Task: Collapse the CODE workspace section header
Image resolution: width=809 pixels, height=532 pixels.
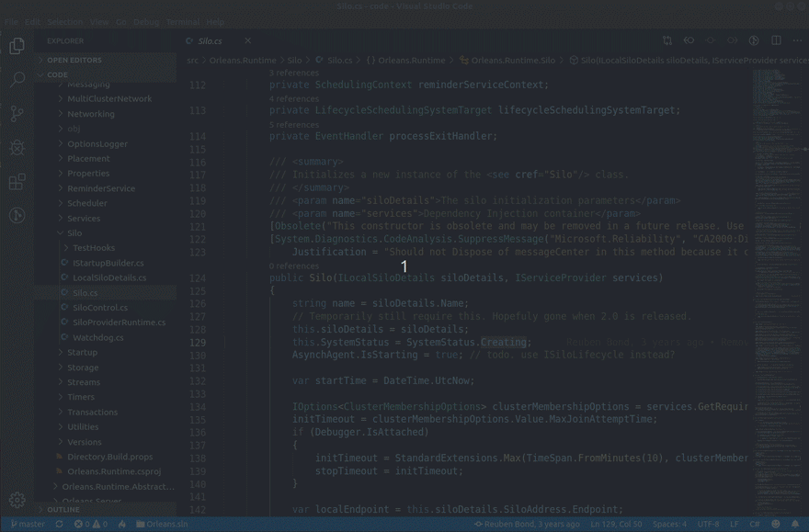Action: (105, 74)
